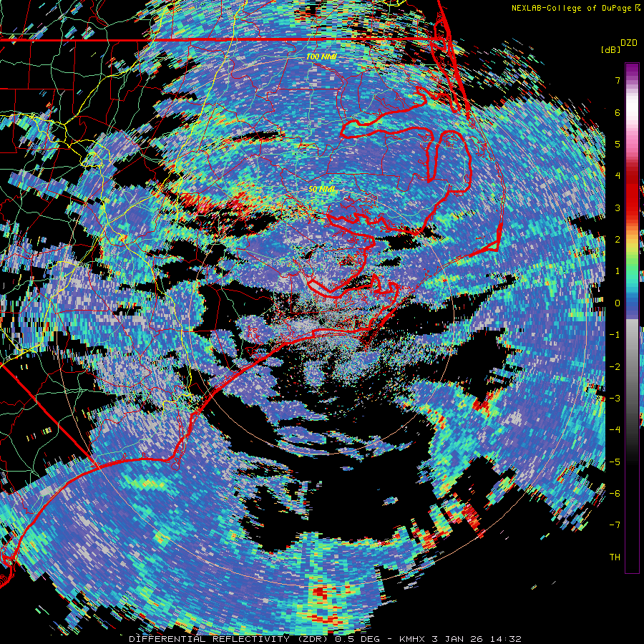Click the 3 value on the scale
This screenshot has width=644, height=644.
[x=618, y=208]
